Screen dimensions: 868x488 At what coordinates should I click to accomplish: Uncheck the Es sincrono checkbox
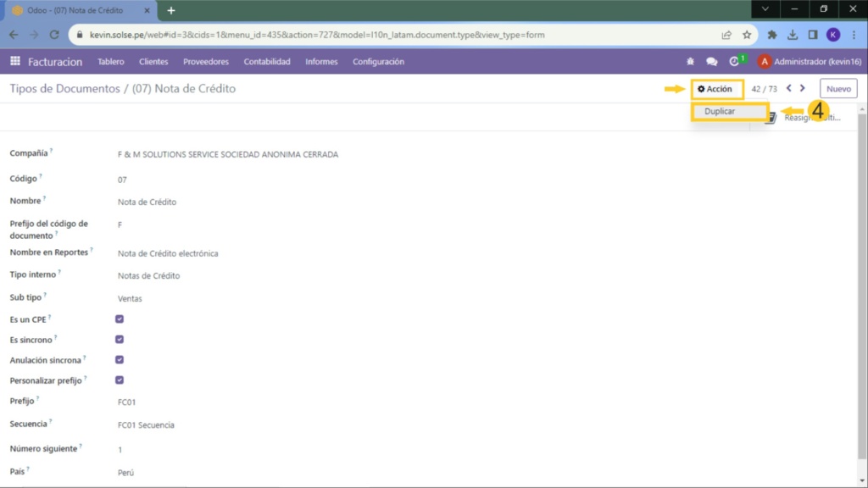pyautogui.click(x=120, y=339)
